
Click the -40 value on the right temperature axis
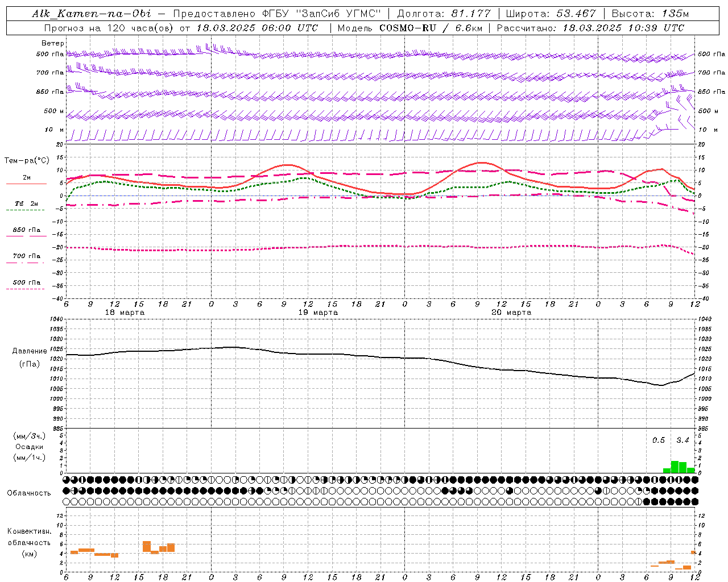(x=703, y=298)
